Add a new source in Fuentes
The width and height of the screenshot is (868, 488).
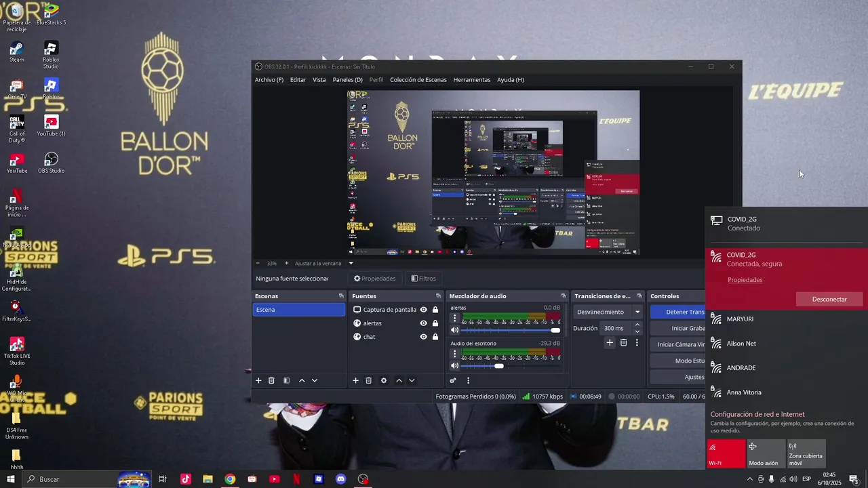pos(355,381)
